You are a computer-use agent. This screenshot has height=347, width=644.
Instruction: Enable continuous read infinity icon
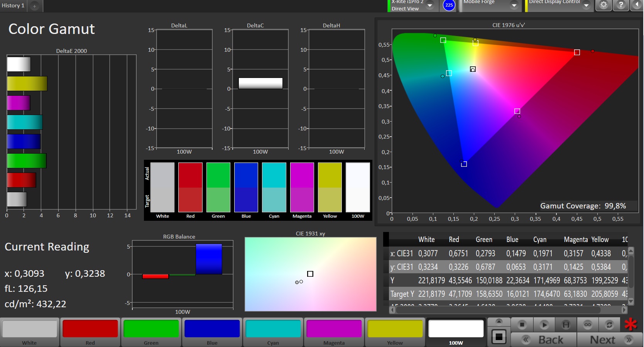(x=588, y=325)
